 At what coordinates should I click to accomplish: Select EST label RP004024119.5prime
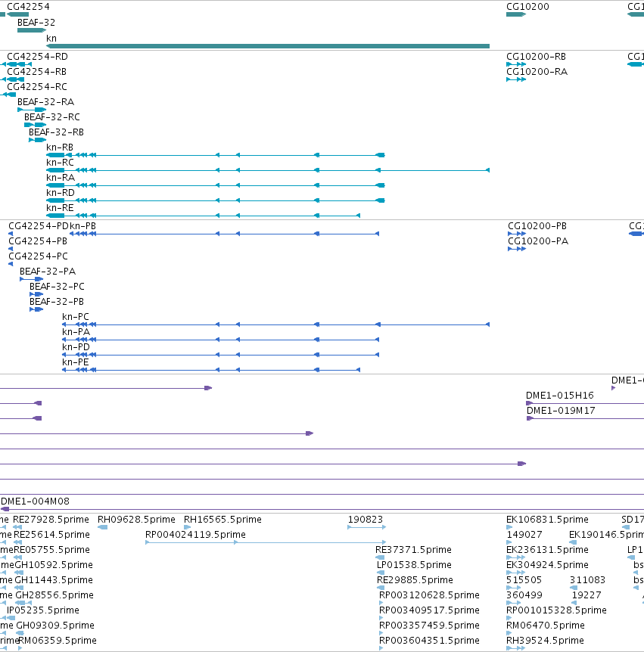[x=195, y=535]
